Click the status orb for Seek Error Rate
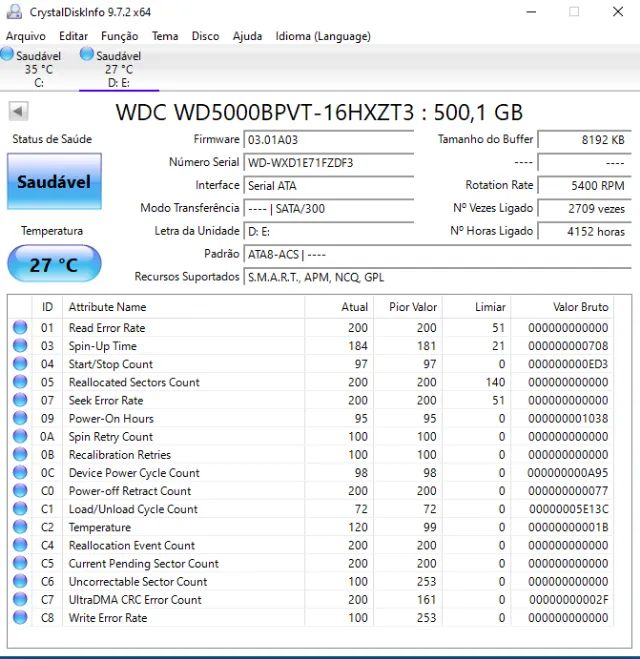 (20, 400)
